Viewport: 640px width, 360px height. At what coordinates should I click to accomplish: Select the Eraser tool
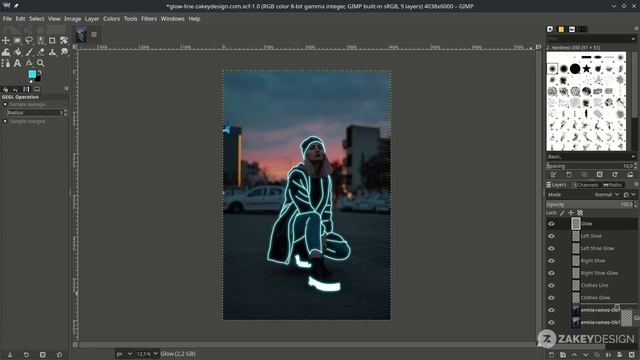click(41, 52)
